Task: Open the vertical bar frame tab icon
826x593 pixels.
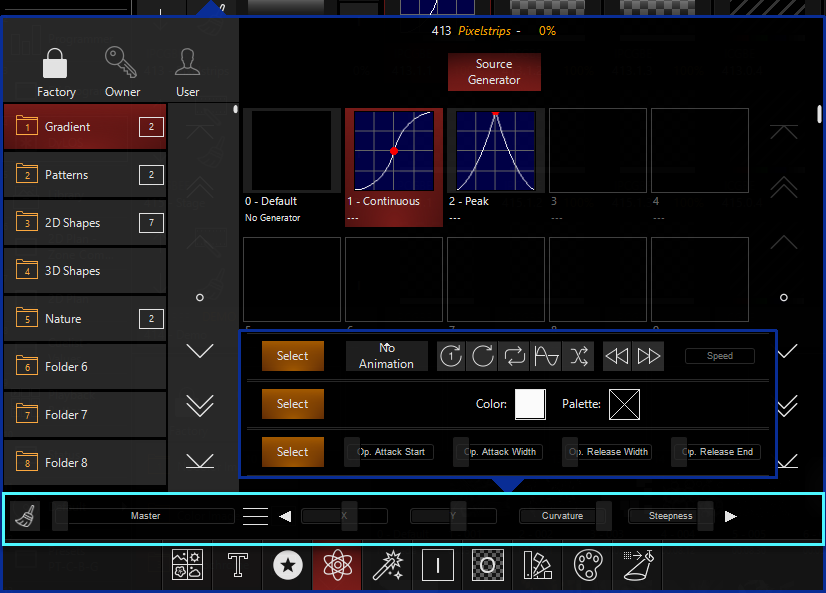Action: tap(438, 565)
